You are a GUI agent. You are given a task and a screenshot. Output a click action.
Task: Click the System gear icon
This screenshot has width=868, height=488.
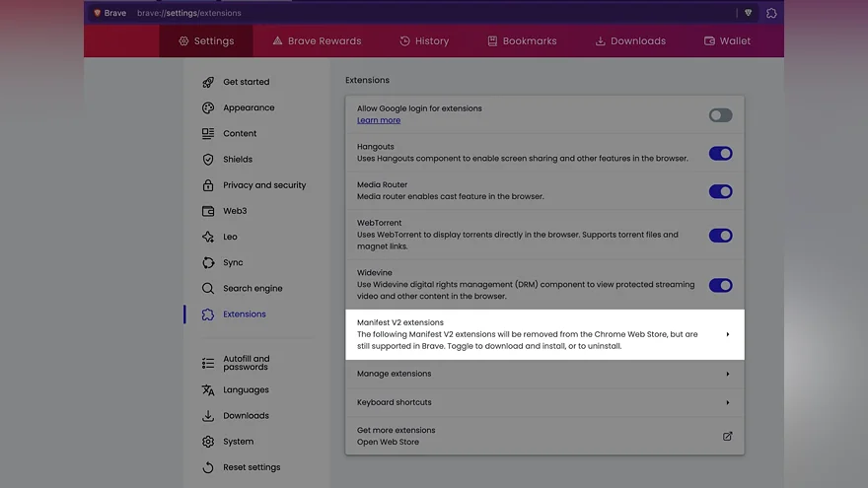pyautogui.click(x=208, y=442)
